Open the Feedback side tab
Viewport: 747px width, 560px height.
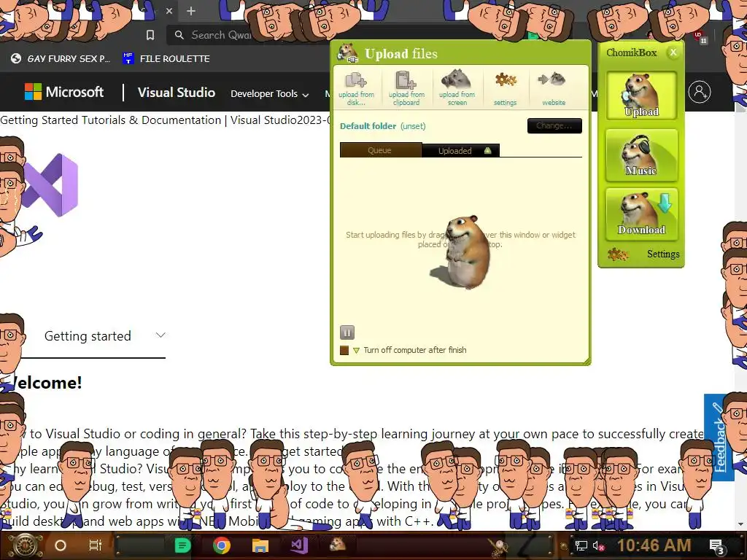(x=717, y=437)
